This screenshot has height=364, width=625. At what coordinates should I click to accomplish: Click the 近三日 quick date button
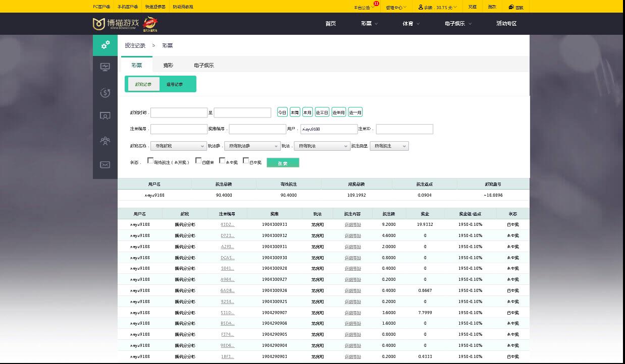[x=322, y=112]
